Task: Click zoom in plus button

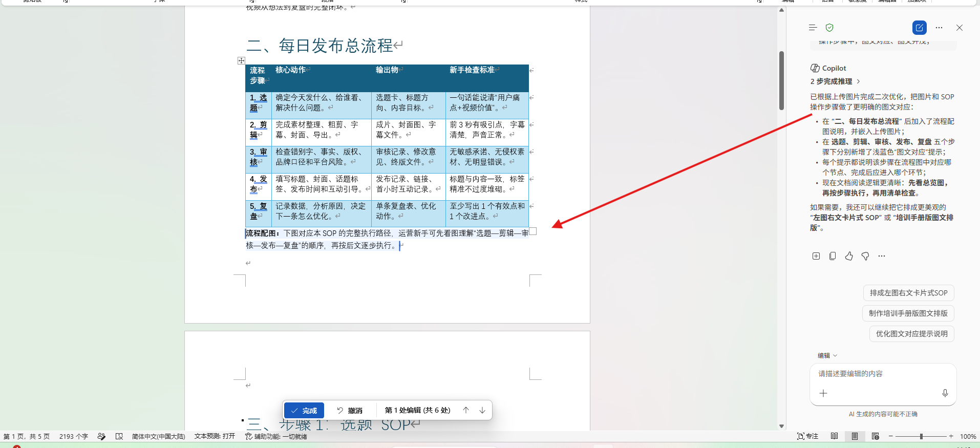Action: click(x=951, y=436)
